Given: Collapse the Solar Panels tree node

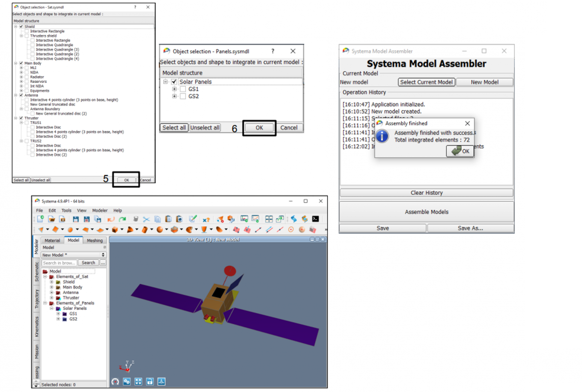Looking at the screenshot, I should click(52, 308).
